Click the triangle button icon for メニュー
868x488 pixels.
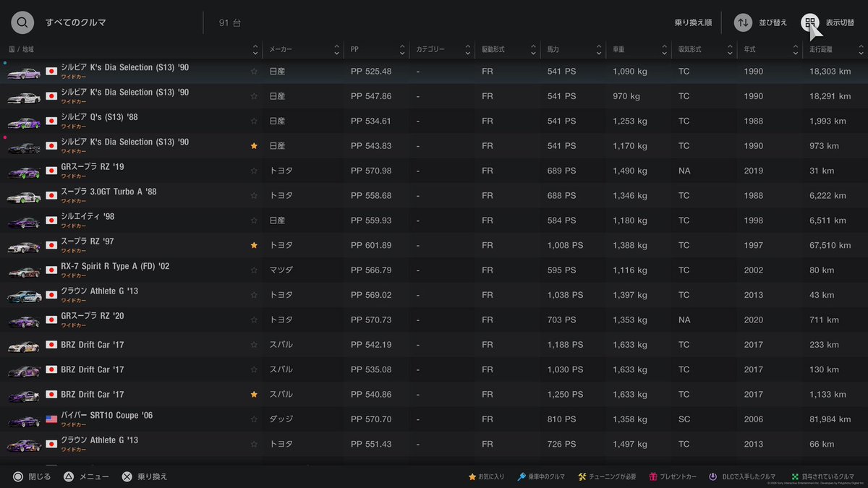[69, 476]
